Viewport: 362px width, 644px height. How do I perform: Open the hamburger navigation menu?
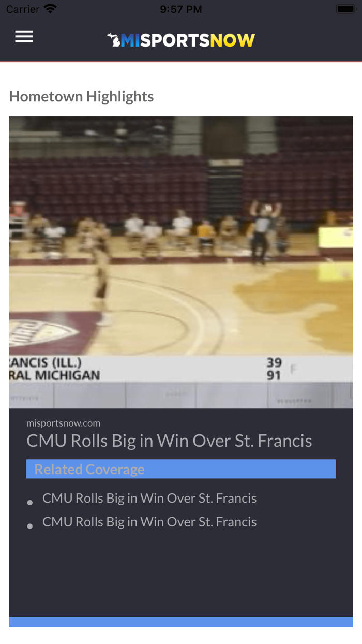(x=24, y=37)
